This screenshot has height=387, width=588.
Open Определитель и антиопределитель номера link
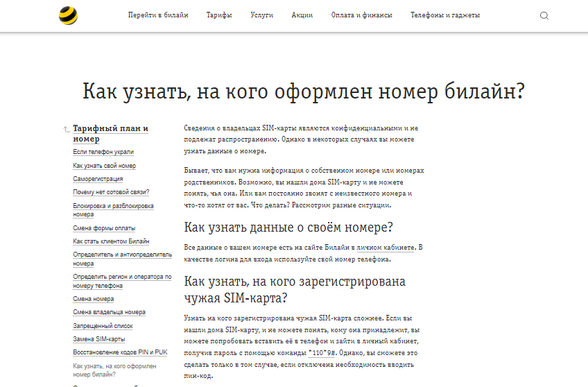122,259
